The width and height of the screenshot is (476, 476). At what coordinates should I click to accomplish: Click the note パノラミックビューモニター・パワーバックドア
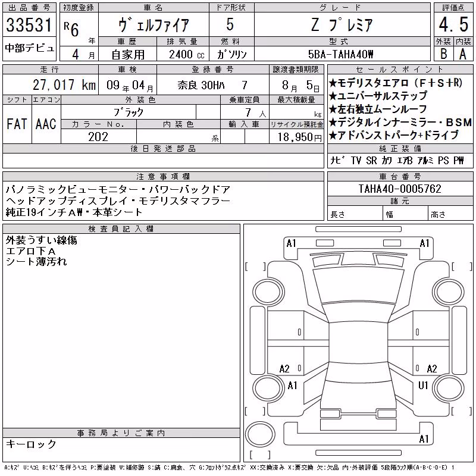pyautogui.click(x=118, y=189)
